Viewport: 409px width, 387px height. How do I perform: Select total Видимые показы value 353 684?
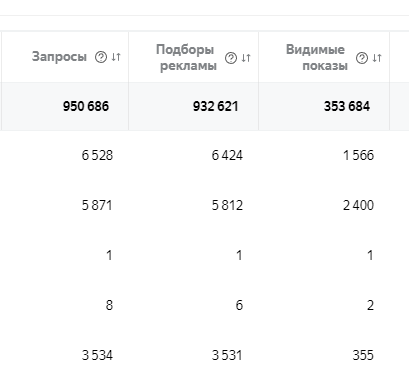pyautogui.click(x=347, y=106)
